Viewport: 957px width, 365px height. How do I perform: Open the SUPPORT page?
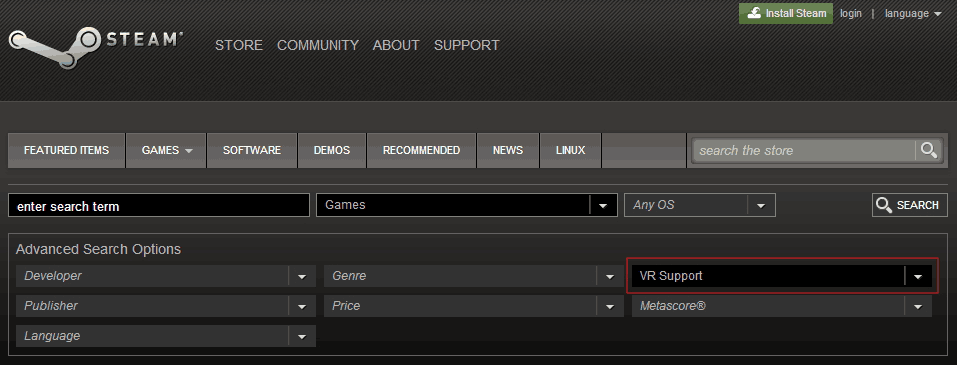[x=466, y=45]
